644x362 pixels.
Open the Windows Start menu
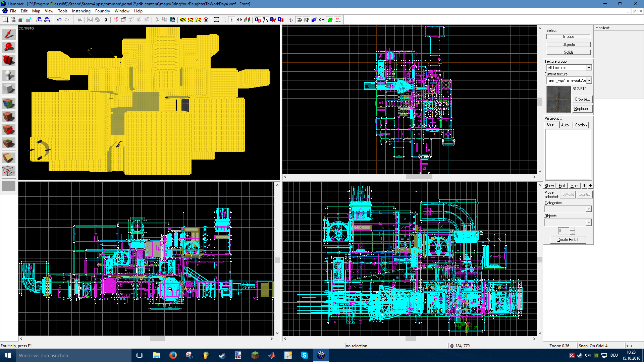pos(8,355)
